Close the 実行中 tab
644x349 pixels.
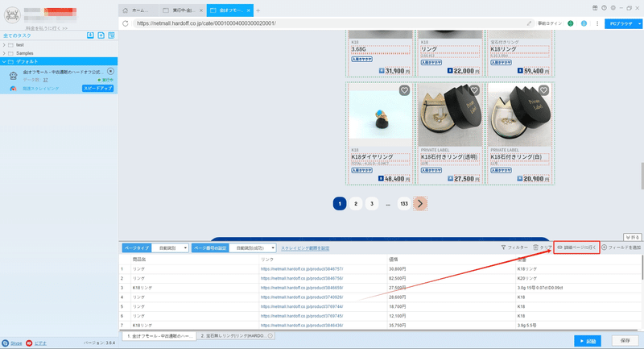coord(200,10)
